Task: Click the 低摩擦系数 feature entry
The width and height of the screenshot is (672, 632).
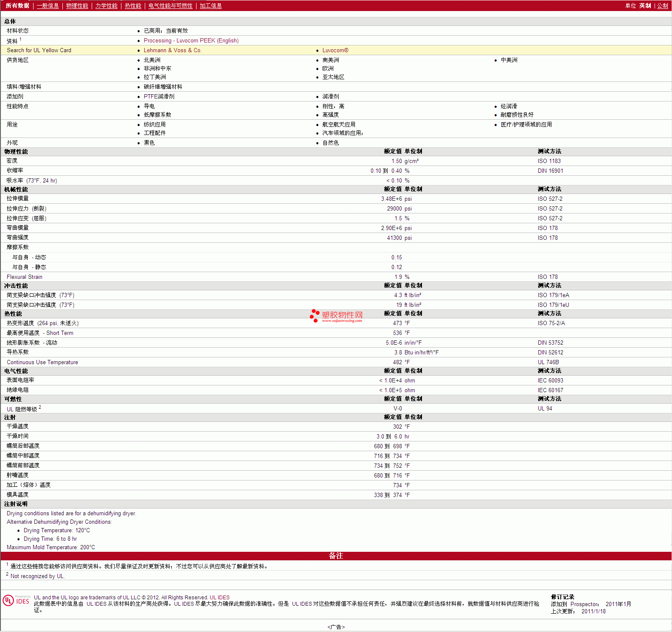Action: [157, 115]
